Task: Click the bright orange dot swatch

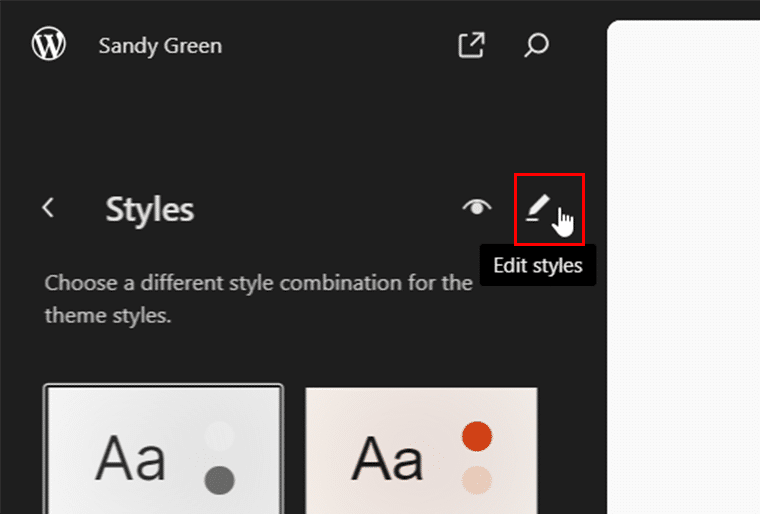Action: (476, 436)
